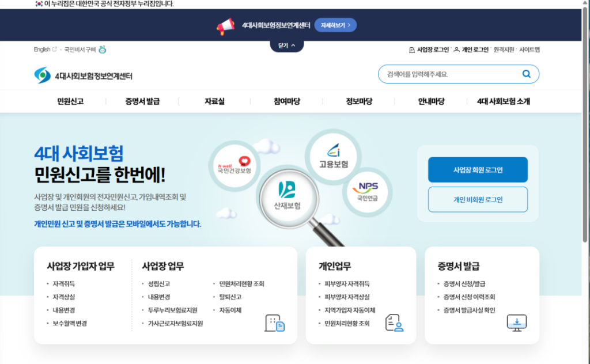Open the 정보마당 menu

[x=359, y=101]
